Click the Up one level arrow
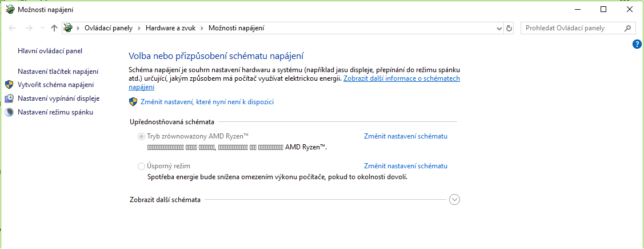The height and width of the screenshot is (249, 644). (54, 28)
